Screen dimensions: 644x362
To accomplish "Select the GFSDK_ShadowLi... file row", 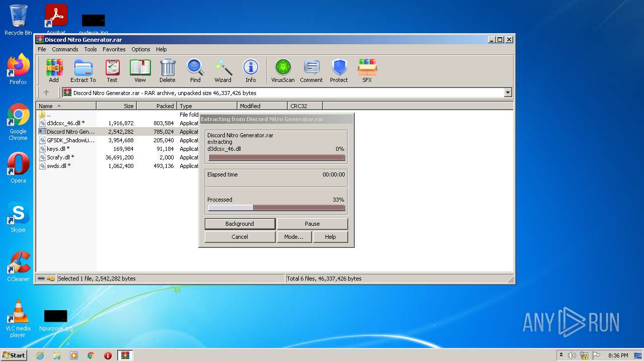I will coord(118,140).
